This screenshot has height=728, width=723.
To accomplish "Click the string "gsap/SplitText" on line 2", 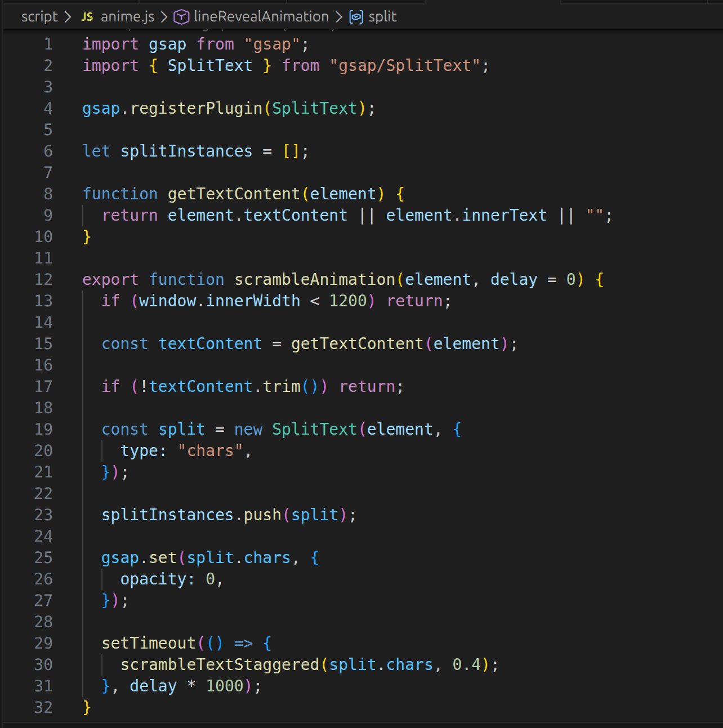I will (407, 65).
